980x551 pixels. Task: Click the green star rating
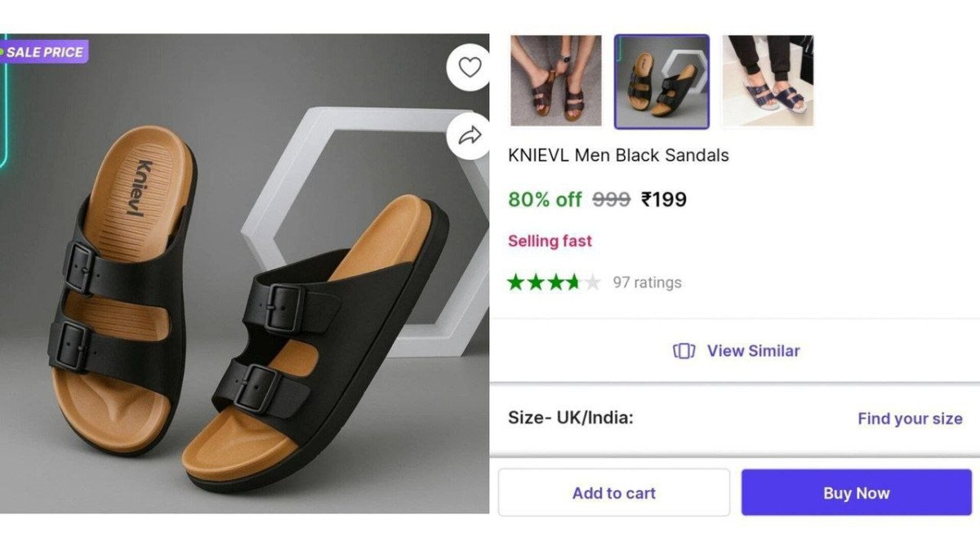[554, 282]
